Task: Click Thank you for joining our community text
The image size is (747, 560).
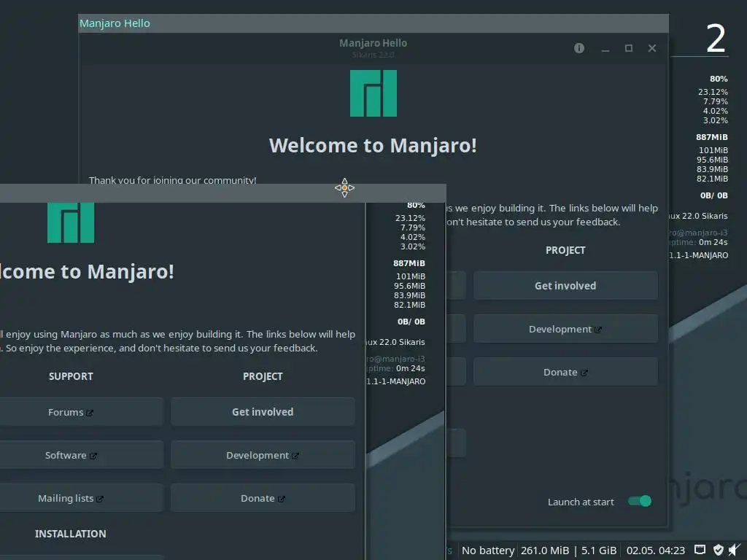Action: [172, 180]
